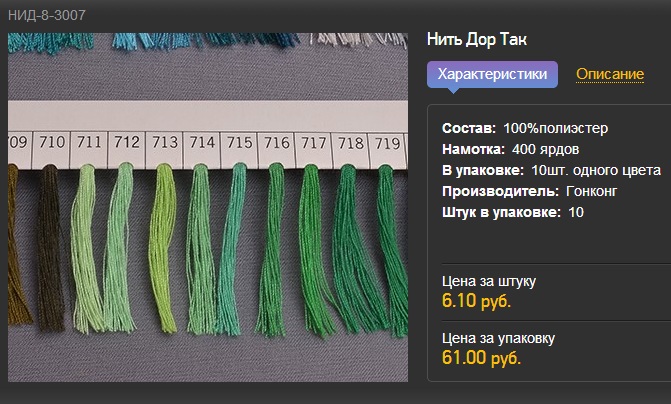This screenshot has width=671, height=404.
Task: Click the thread swatch numbered 719
Action: [392, 251]
